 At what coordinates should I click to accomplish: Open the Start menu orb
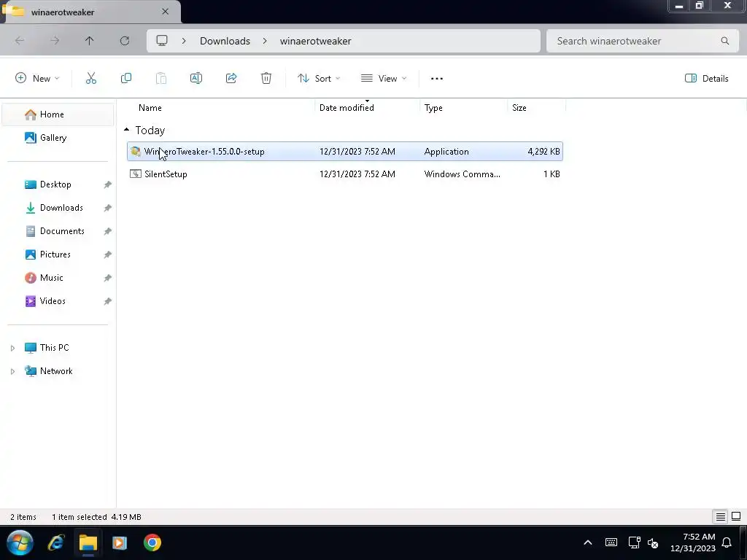20,542
